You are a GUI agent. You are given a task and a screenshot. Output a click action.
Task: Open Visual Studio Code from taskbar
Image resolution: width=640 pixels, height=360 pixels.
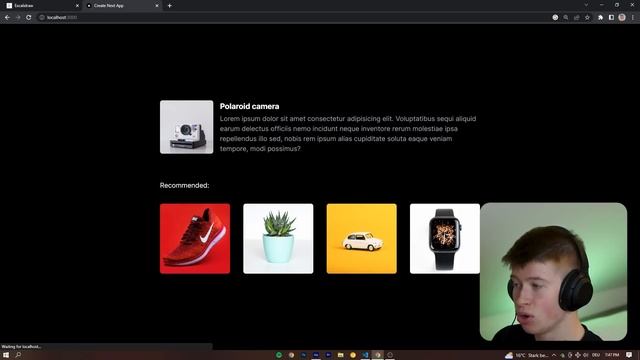pyautogui.click(x=365, y=355)
